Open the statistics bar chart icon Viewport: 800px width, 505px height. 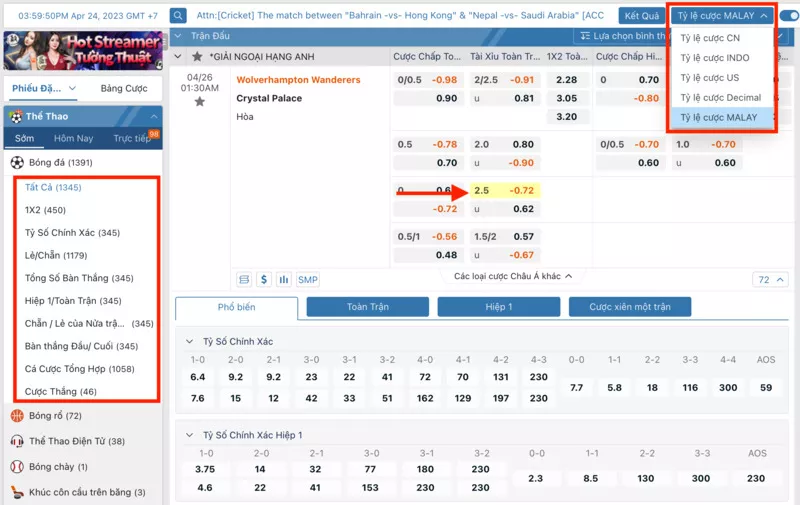click(284, 280)
